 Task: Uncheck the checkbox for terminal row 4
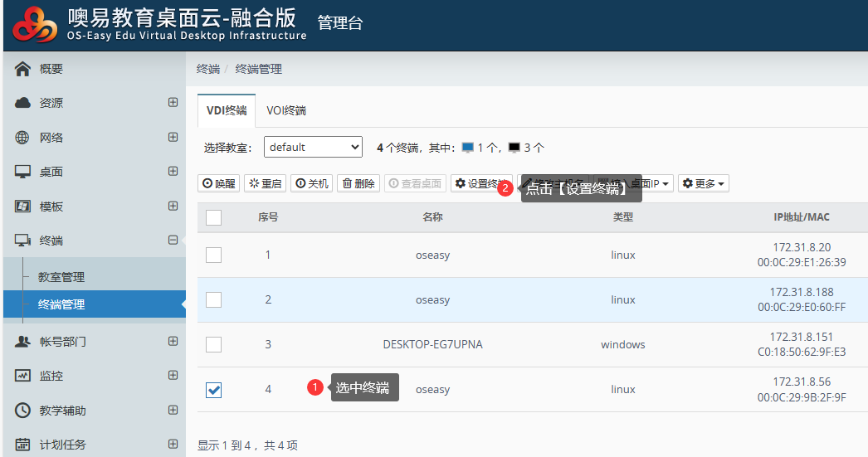coord(213,390)
